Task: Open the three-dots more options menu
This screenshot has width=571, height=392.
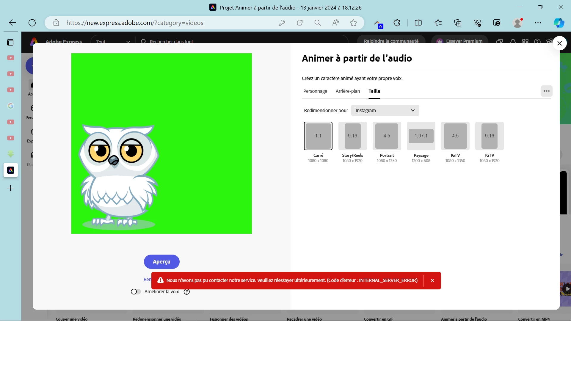Action: (547, 91)
